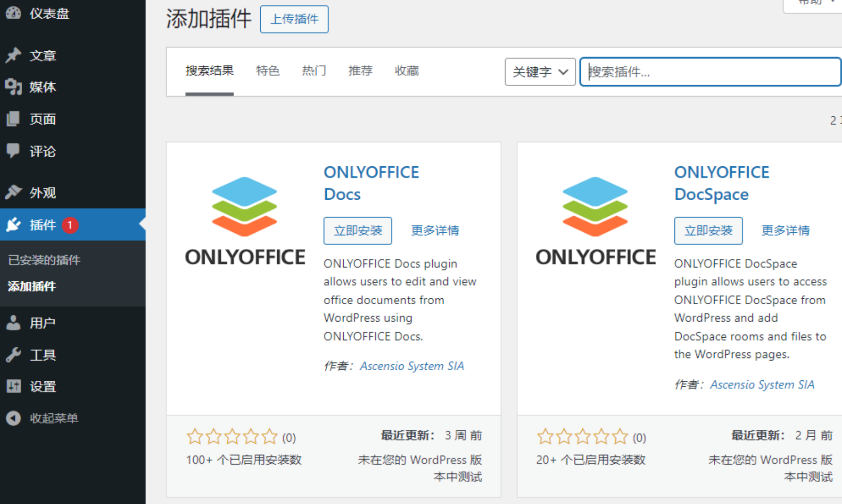The width and height of the screenshot is (842, 504).
Task: Switch to the 热门 tab
Action: point(314,71)
